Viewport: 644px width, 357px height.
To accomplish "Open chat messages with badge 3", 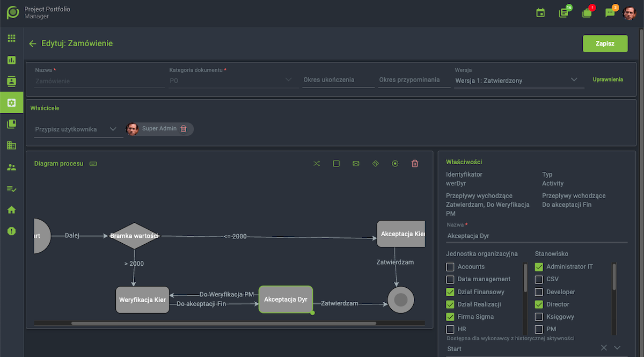I will [610, 13].
